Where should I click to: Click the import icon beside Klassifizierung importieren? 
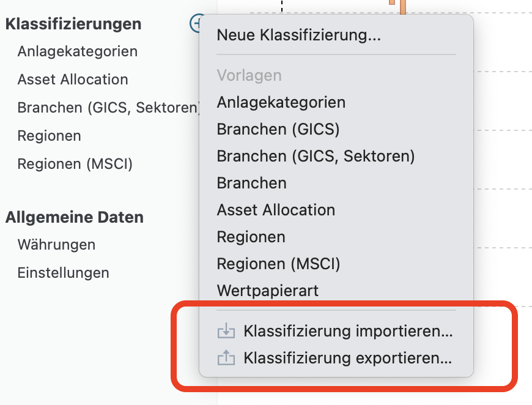[226, 332]
